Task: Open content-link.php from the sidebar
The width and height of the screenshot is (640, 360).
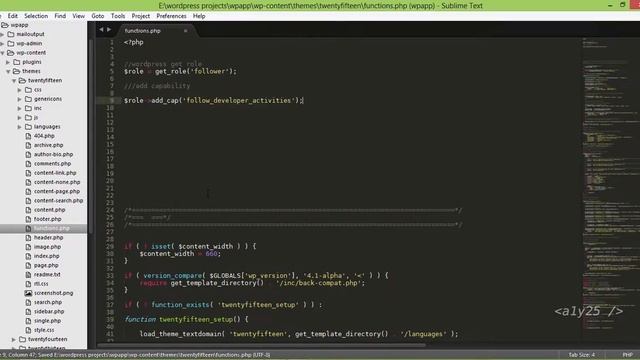Action: pyautogui.click(x=55, y=173)
